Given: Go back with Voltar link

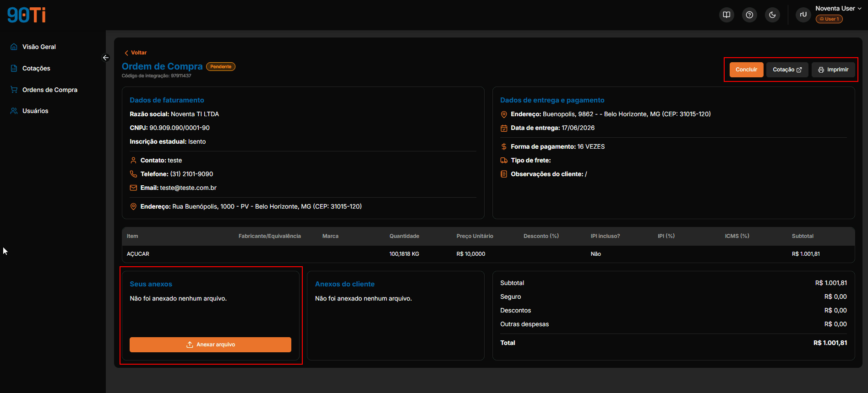Looking at the screenshot, I should click(136, 53).
